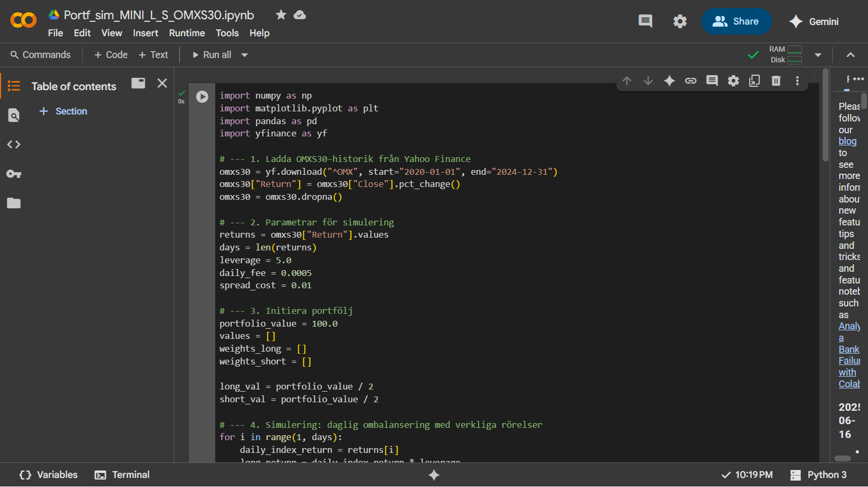The width and height of the screenshot is (868, 487).
Task: Collapse the header with the chevron
Action: [x=851, y=55]
